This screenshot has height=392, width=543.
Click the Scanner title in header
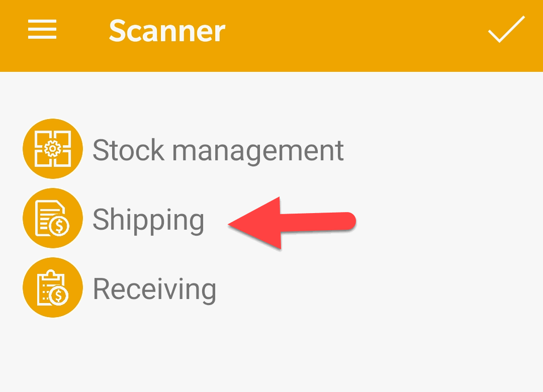[167, 31]
